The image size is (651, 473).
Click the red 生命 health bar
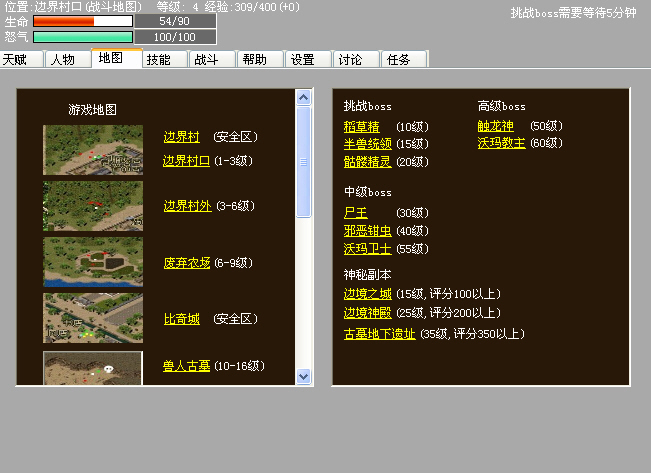[x=82, y=21]
